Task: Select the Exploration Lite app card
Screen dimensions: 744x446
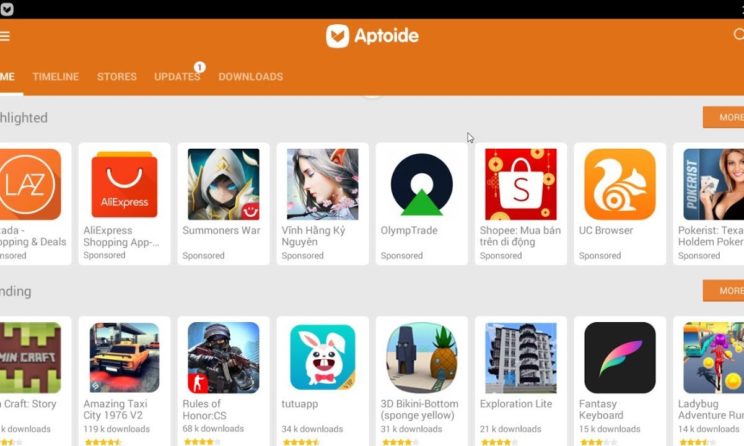Action: pos(521,381)
